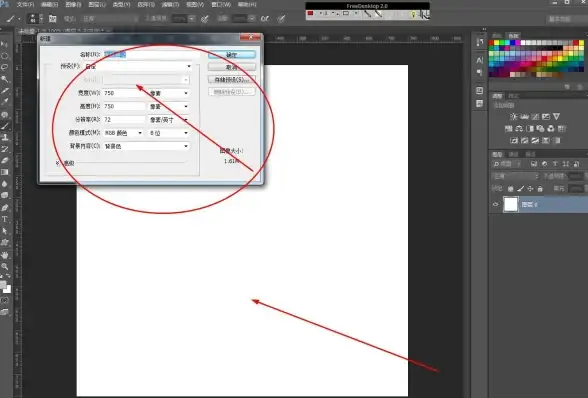Select the Hand tool
The height and width of the screenshot is (398, 588).
pos(4,255)
